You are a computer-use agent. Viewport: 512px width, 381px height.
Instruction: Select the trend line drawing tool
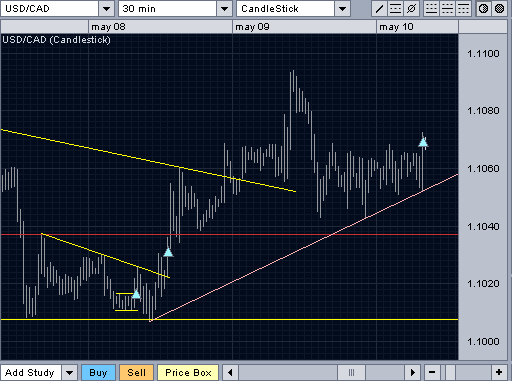pyautogui.click(x=379, y=8)
